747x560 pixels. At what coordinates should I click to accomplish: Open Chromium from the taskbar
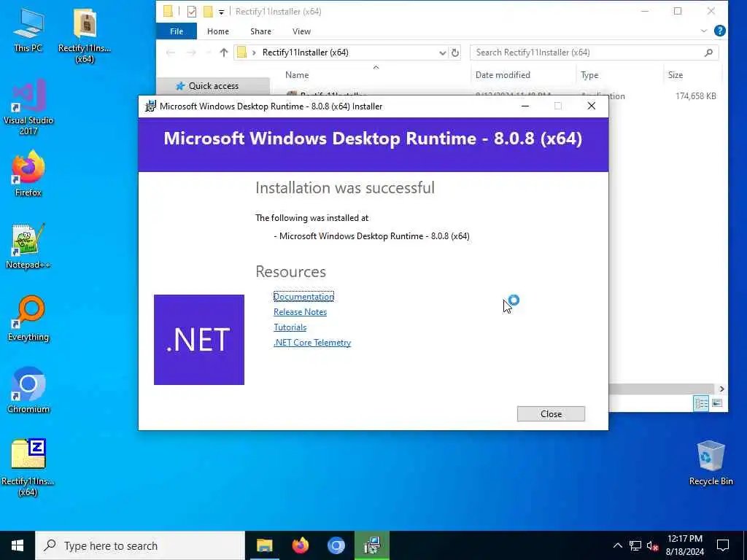[336, 545]
